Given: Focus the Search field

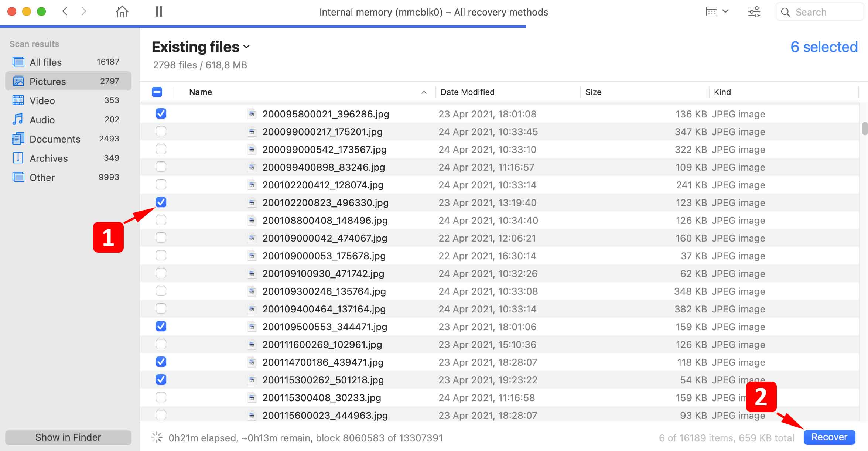Looking at the screenshot, I should pyautogui.click(x=819, y=12).
